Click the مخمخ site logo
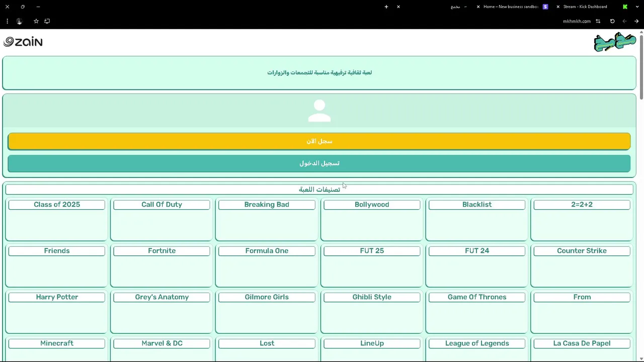 [615, 42]
